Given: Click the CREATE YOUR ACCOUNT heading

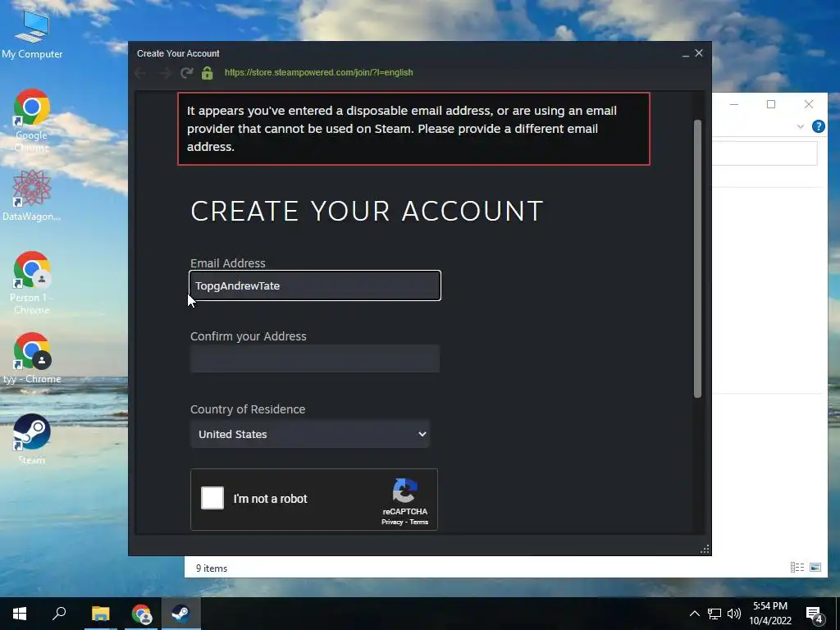Looking at the screenshot, I should coord(367,211).
